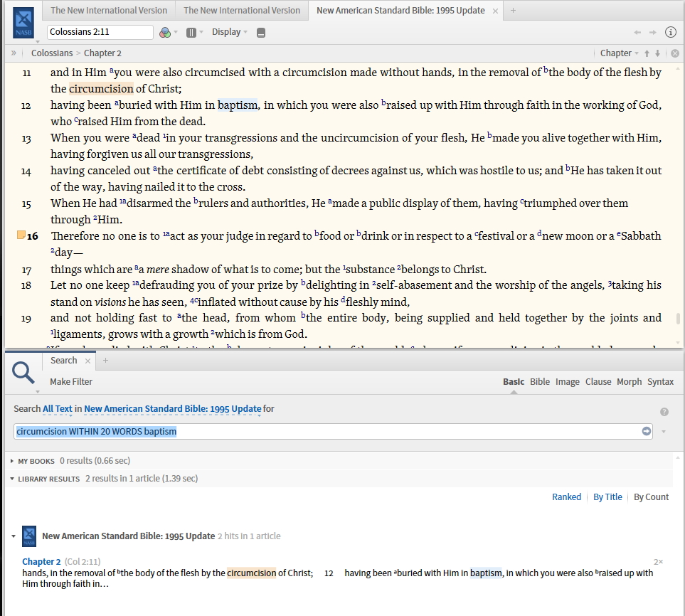Open the resource information icon
685x616 pixels.
671,32
